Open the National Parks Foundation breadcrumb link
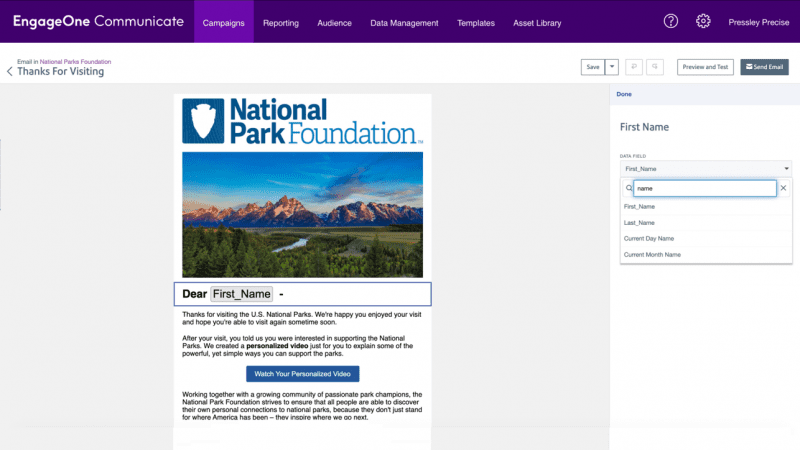This screenshot has width=800, height=450. click(75, 62)
